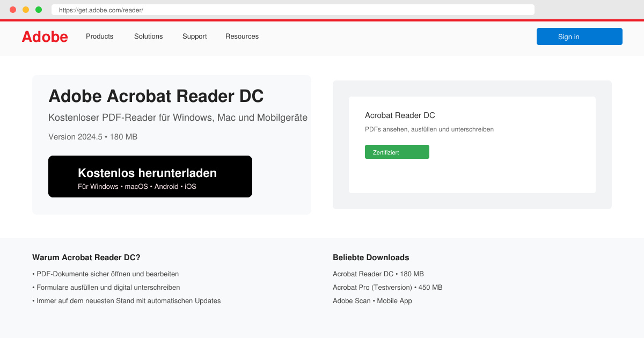Click the red close window dot
Screen dimensions: 644x338
[13, 10]
